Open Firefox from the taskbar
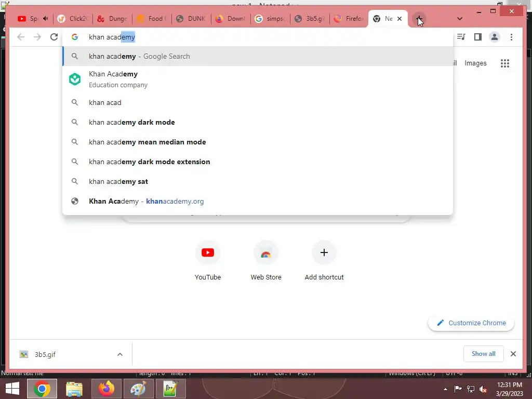This screenshot has height=399, width=532. (106, 389)
